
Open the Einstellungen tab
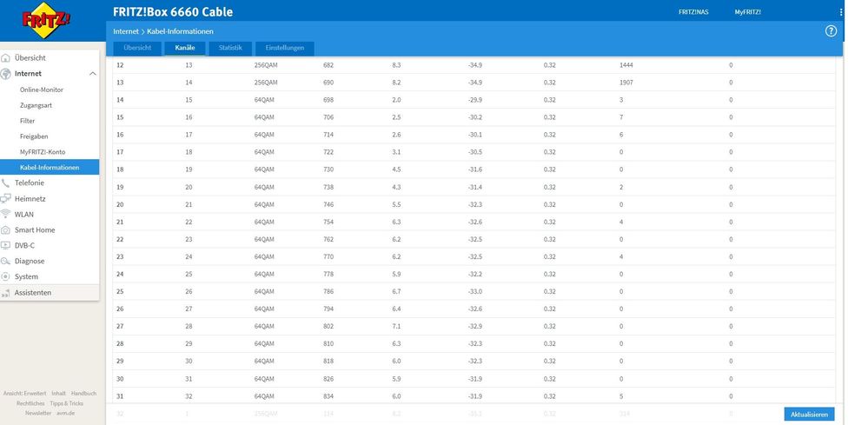pyautogui.click(x=284, y=48)
